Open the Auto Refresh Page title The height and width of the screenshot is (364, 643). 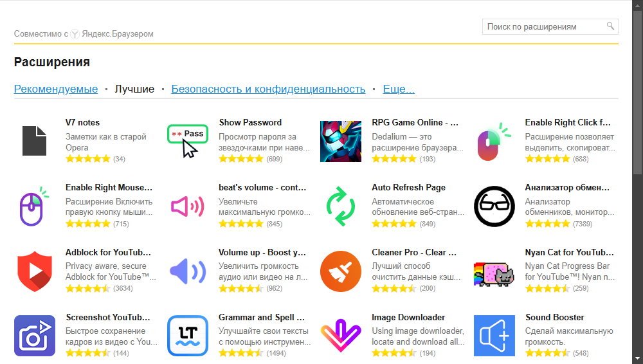click(x=408, y=188)
